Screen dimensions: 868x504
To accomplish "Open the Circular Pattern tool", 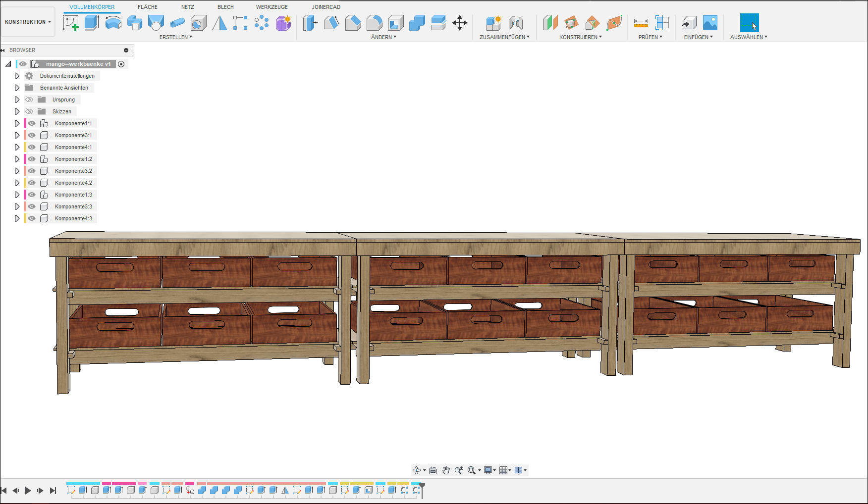I will [262, 23].
